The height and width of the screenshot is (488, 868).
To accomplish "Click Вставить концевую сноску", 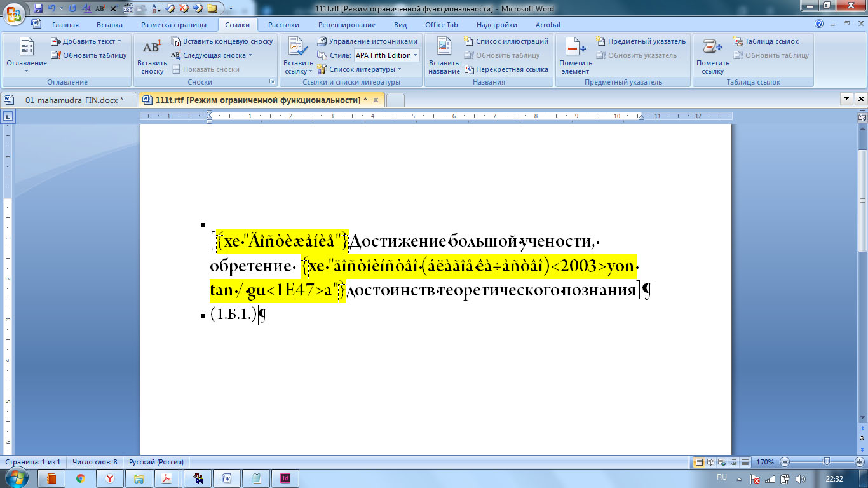I will (x=222, y=41).
